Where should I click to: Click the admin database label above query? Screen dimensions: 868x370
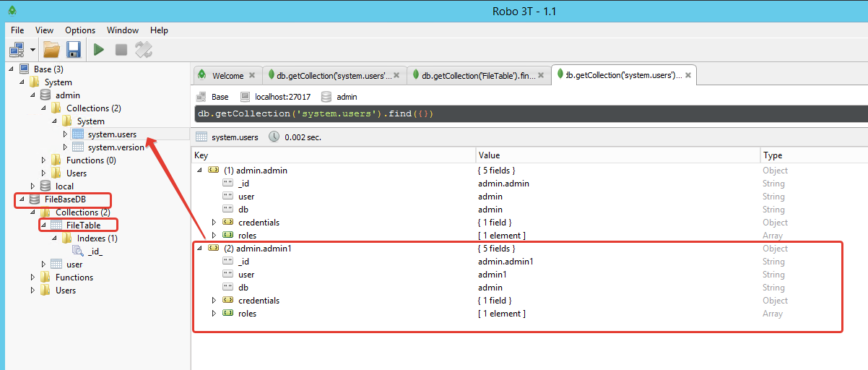[347, 97]
